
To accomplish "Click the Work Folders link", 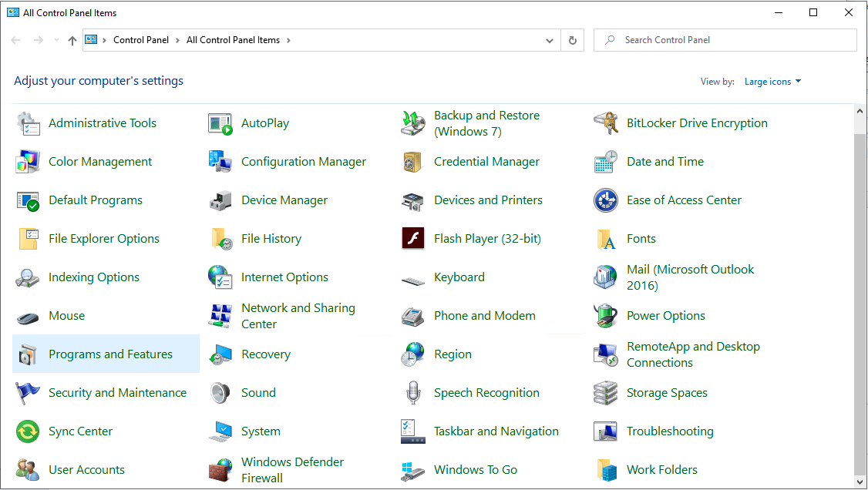I will tap(662, 469).
